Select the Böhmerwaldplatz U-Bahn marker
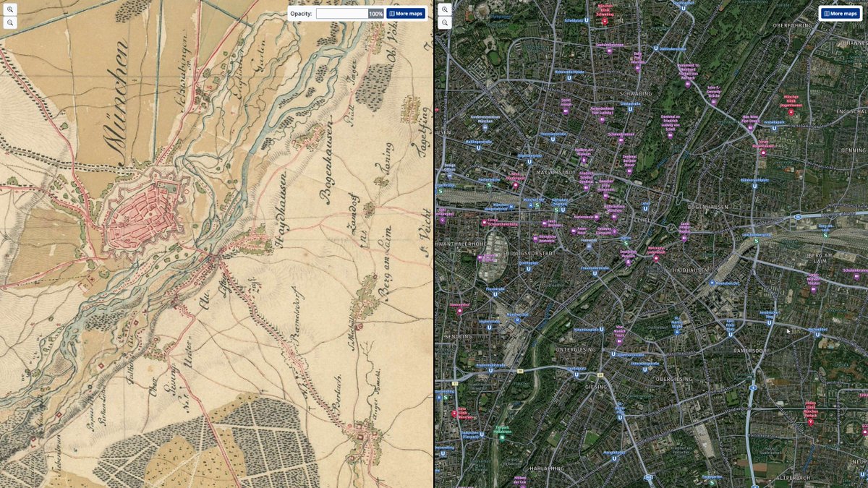The image size is (868, 488). tap(755, 186)
